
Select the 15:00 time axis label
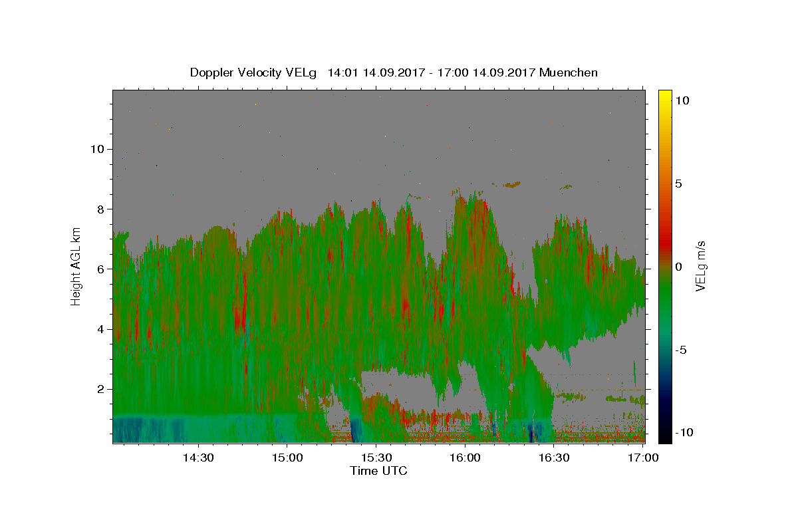[287, 458]
